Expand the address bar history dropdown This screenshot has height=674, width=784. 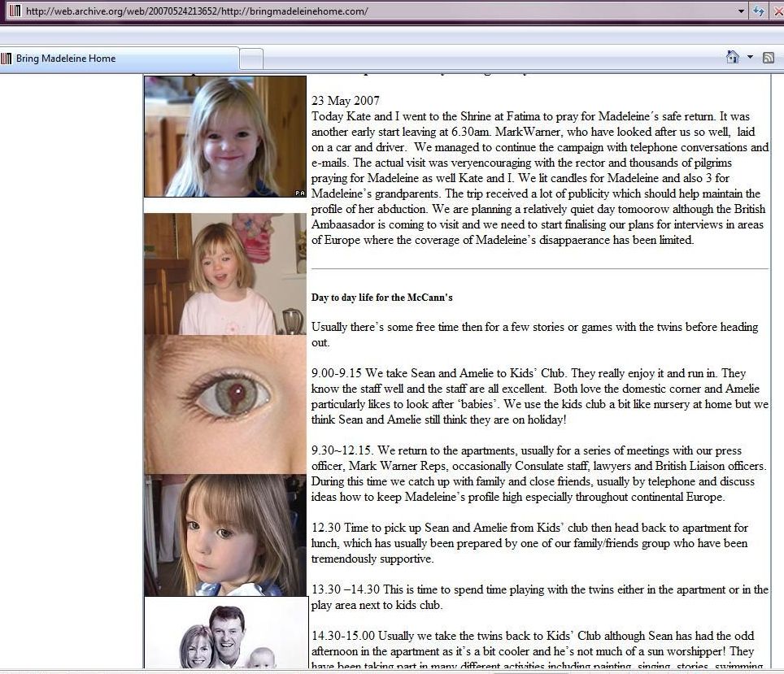pos(741,11)
